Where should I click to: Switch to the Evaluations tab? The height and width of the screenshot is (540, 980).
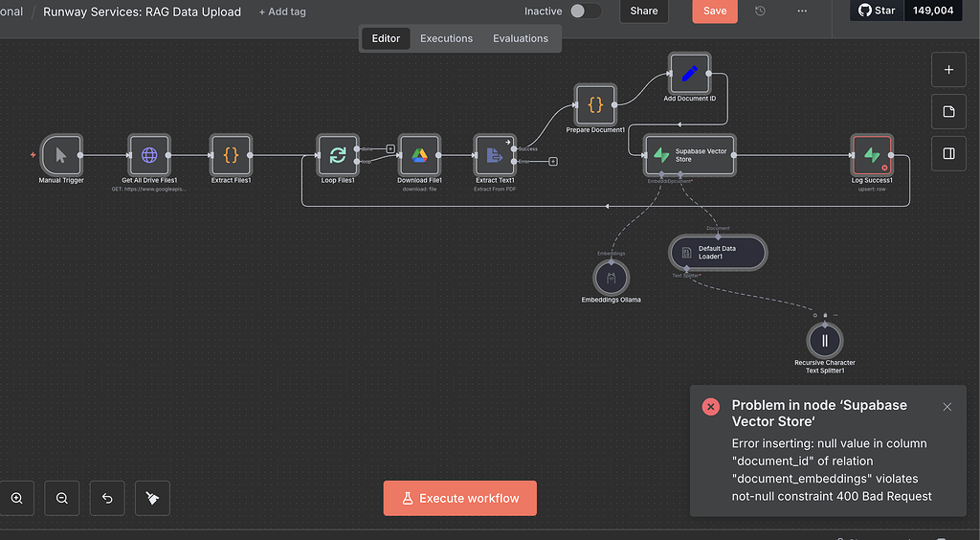(521, 38)
